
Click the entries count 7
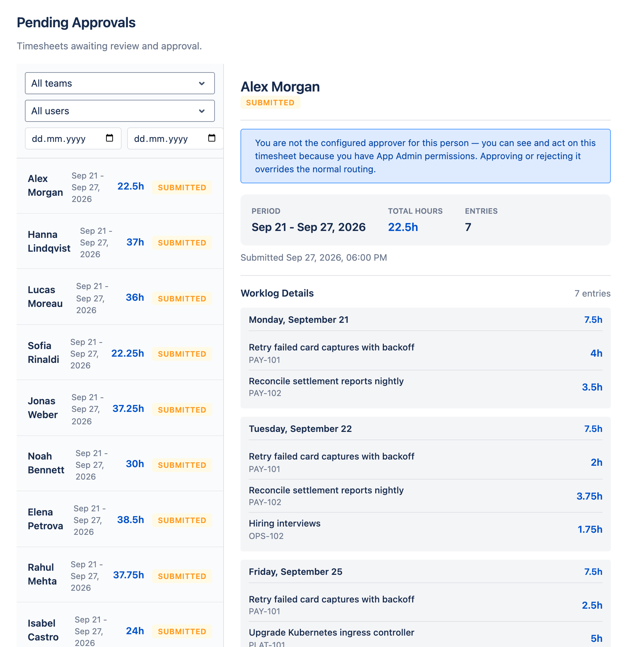(468, 227)
